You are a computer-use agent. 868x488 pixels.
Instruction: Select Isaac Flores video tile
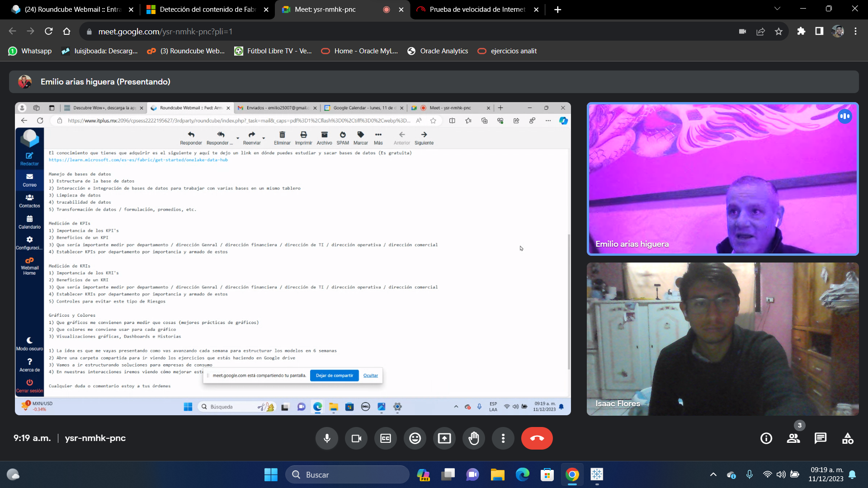(x=722, y=339)
